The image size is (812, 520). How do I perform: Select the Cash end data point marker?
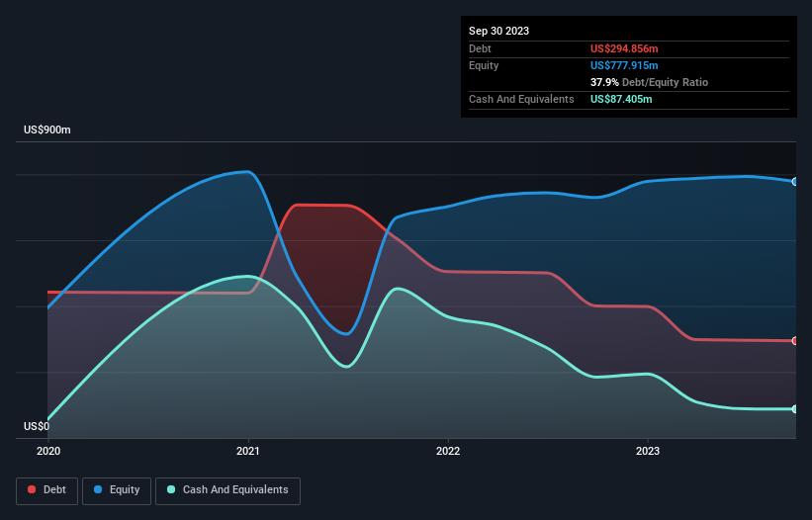[795, 408]
